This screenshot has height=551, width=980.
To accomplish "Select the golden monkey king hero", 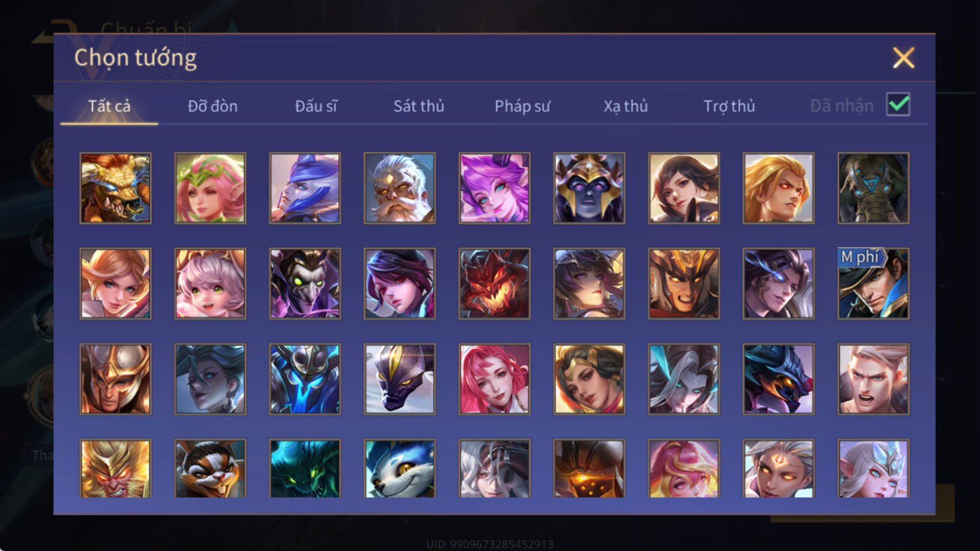I will 115,469.
